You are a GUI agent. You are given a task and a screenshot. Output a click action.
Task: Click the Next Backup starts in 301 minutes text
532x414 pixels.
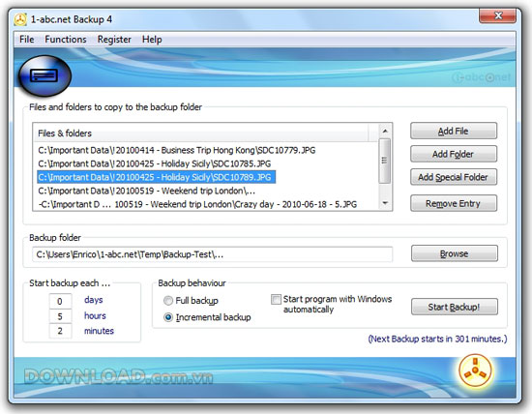[x=437, y=339]
